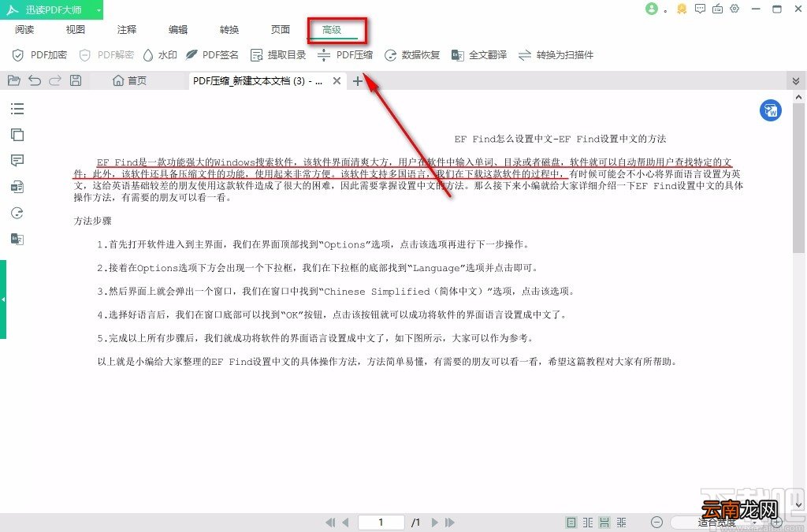The width and height of the screenshot is (807, 532).
Task: Click the sidebar translate icon
Action: click(17, 239)
